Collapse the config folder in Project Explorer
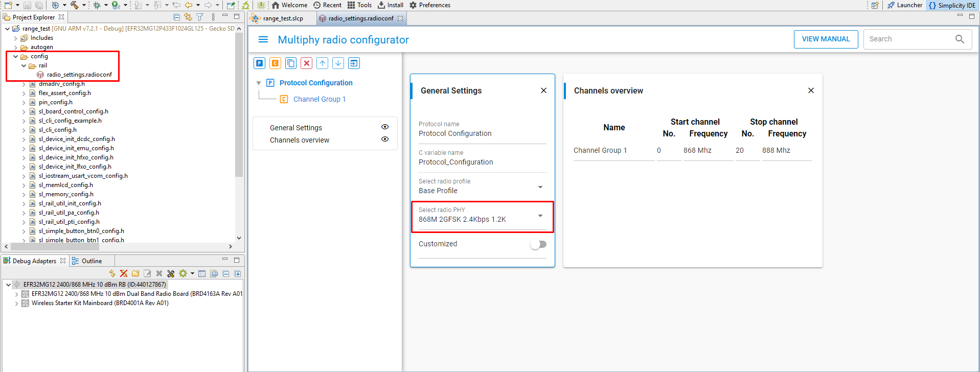The image size is (980, 372). tap(15, 56)
